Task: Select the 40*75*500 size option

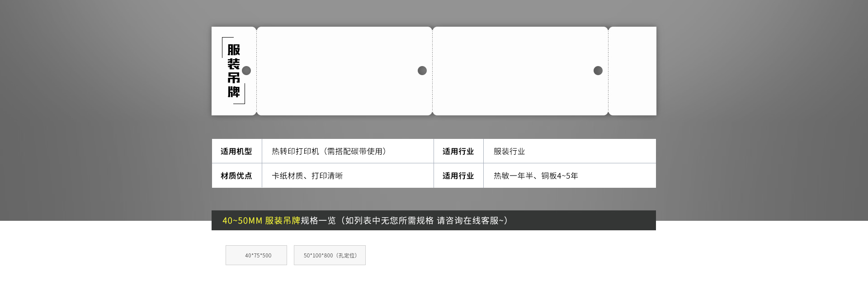Action: pyautogui.click(x=256, y=255)
